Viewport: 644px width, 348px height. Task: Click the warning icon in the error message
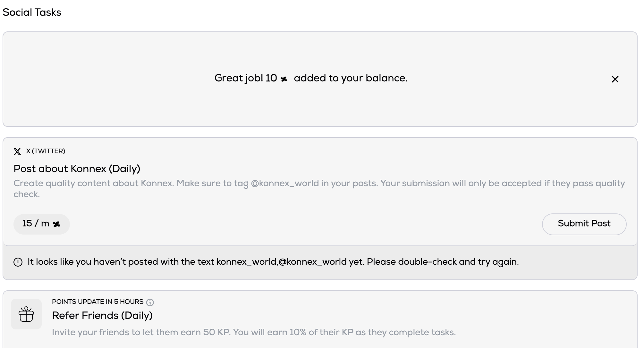pos(18,262)
